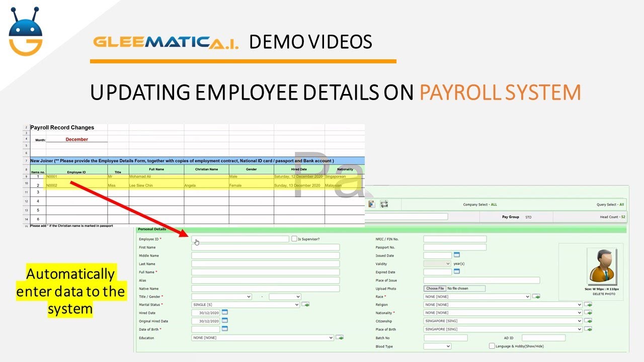Click the Batch No input field
Image resolution: width=644 pixels, height=362 pixels.
point(446,338)
